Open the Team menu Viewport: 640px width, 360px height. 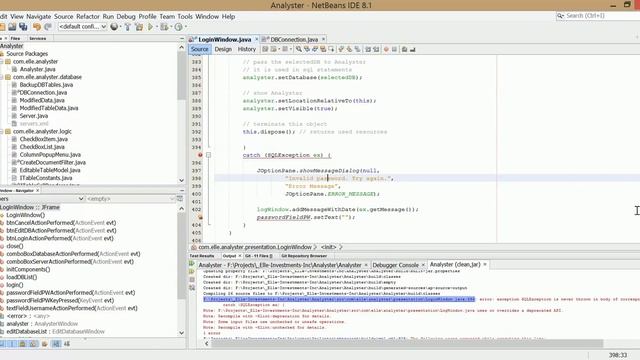167,16
